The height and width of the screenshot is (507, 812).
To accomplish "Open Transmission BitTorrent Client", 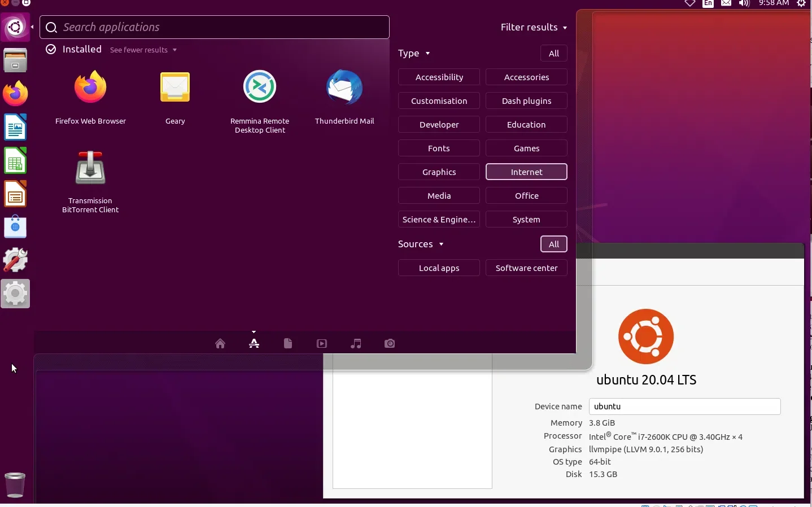I will [x=90, y=181].
